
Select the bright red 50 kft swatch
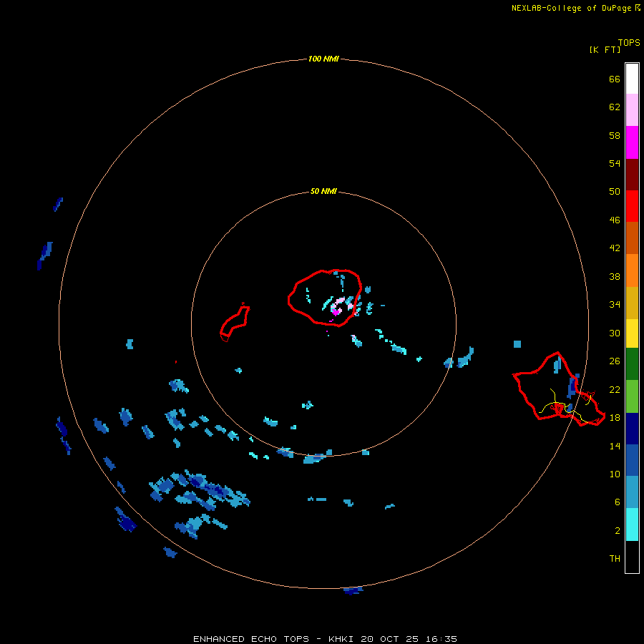coord(632,207)
